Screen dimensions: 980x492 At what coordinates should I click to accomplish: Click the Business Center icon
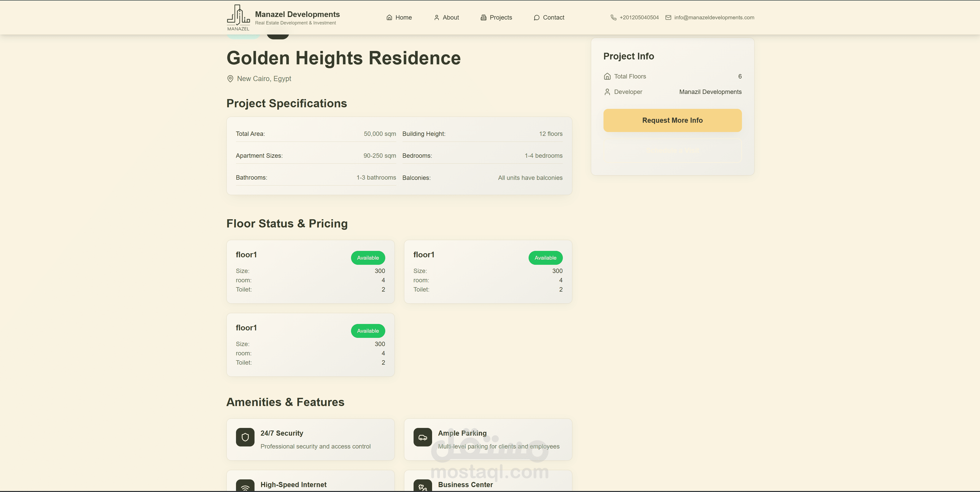point(423,486)
